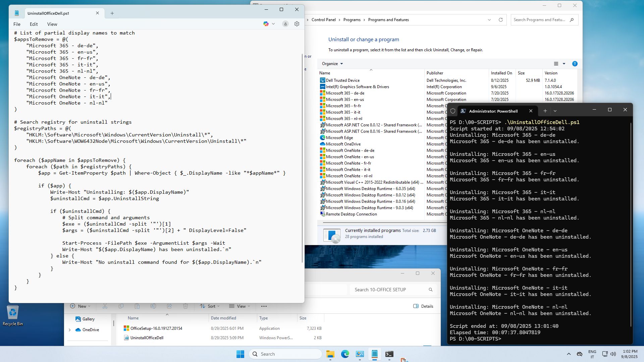This screenshot has width=644, height=362.
Task: Click the delete icon in File Explorer
Action: [x=185, y=306]
